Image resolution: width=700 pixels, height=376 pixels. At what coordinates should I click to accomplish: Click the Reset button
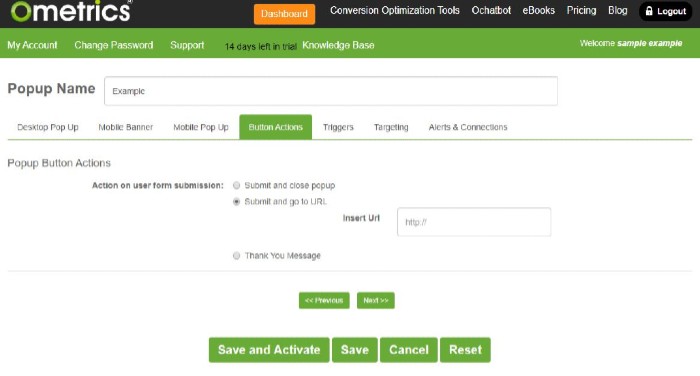(x=465, y=350)
